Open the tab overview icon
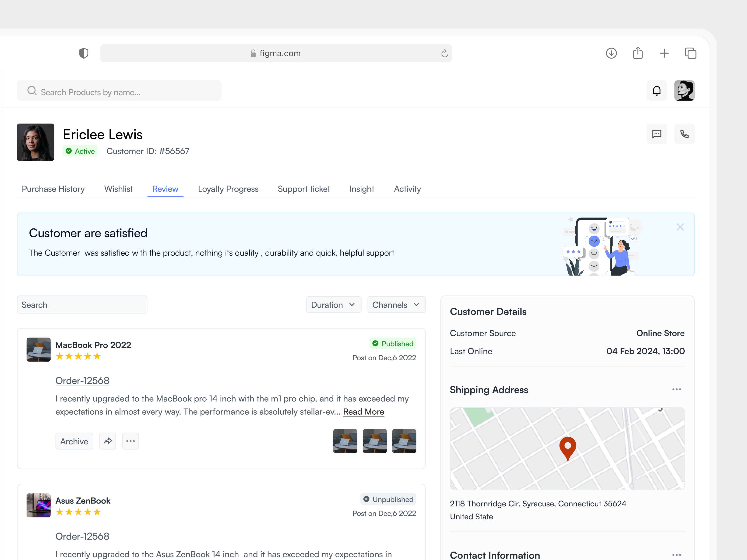Screen dimensions: 747x560 coord(690,53)
